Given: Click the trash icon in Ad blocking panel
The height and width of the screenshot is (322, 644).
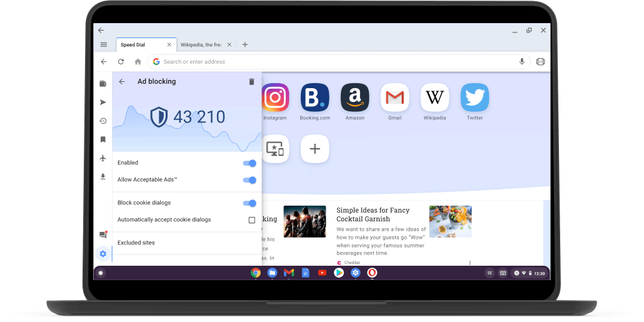Looking at the screenshot, I should pos(251,81).
